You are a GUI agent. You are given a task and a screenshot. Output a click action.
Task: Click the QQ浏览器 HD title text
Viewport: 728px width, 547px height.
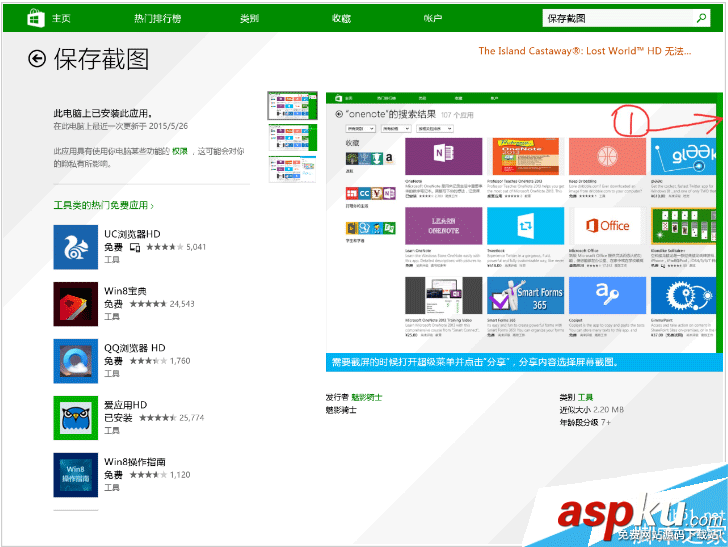(x=135, y=348)
